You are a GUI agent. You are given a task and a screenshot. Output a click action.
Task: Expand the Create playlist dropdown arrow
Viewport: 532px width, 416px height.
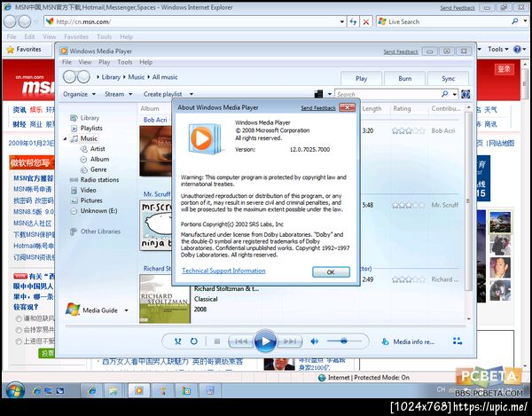point(192,94)
